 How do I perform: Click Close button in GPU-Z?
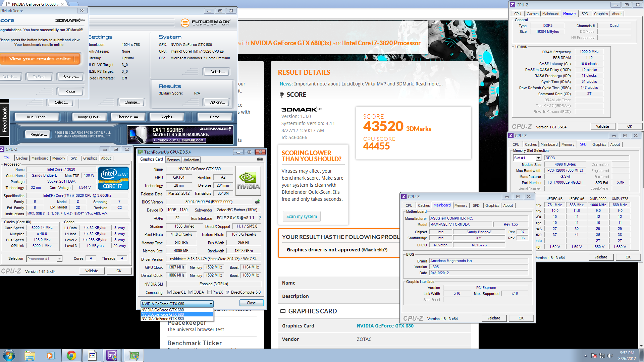point(251,303)
